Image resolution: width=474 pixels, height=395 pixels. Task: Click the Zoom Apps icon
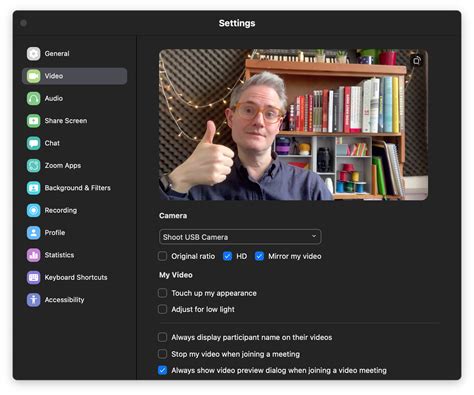point(33,165)
